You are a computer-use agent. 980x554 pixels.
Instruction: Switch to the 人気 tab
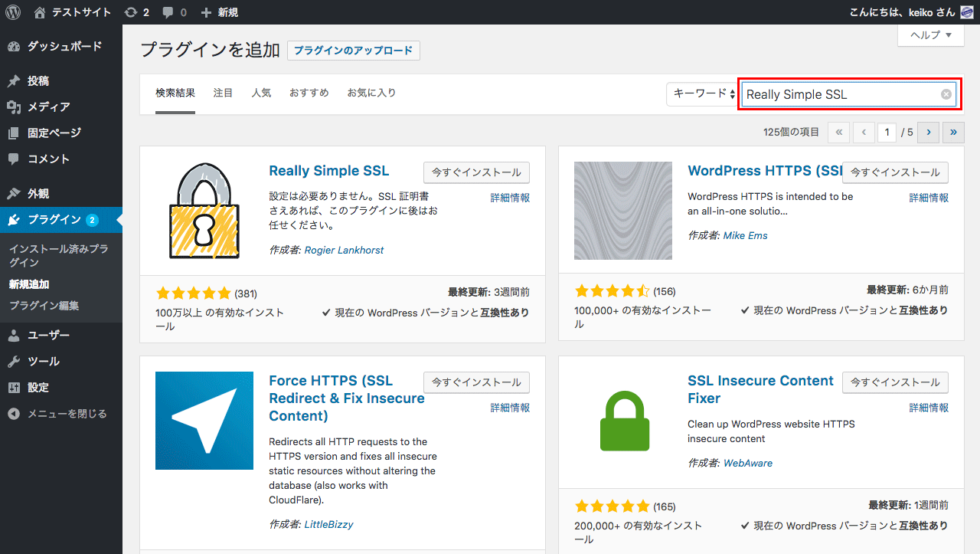pos(261,93)
